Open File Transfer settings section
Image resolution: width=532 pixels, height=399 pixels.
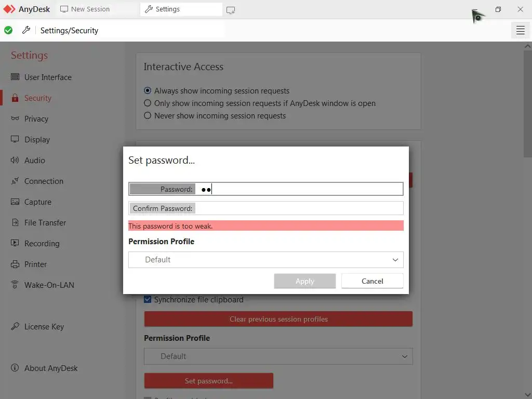click(45, 222)
